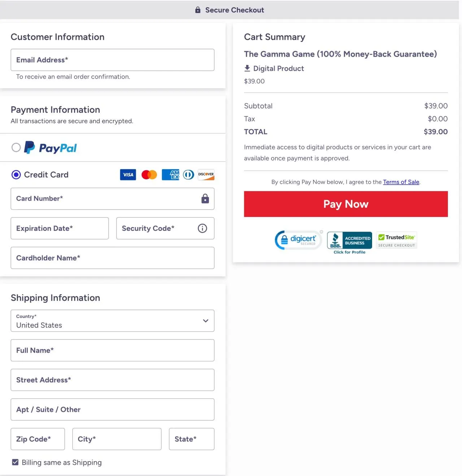The height and width of the screenshot is (476, 462).
Task: Click the digicert Secured seal
Action: tap(298, 240)
